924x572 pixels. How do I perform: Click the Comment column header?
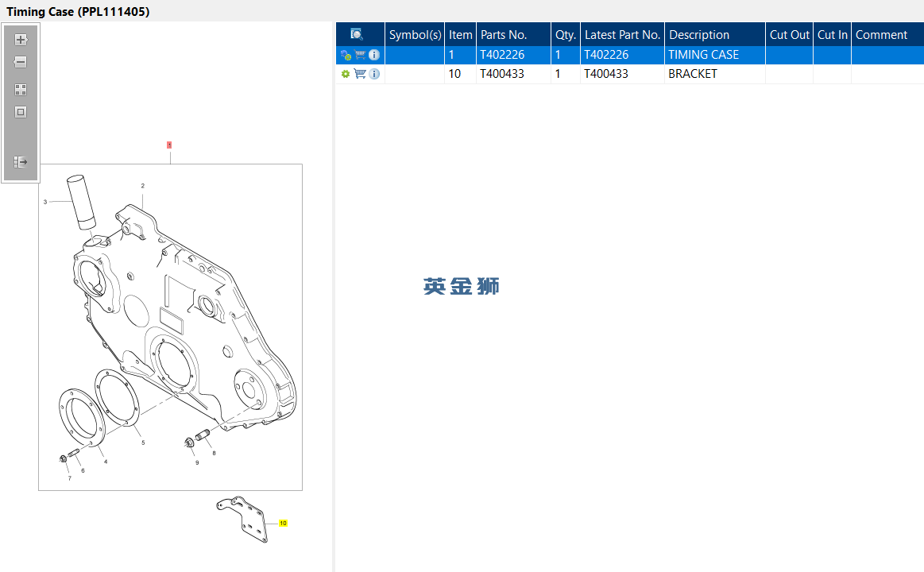pos(887,35)
